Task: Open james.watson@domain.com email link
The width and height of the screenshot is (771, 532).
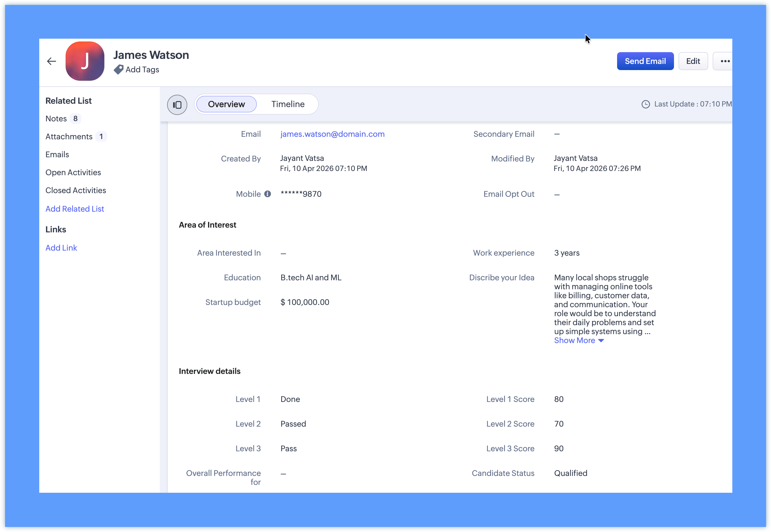Action: click(x=332, y=134)
